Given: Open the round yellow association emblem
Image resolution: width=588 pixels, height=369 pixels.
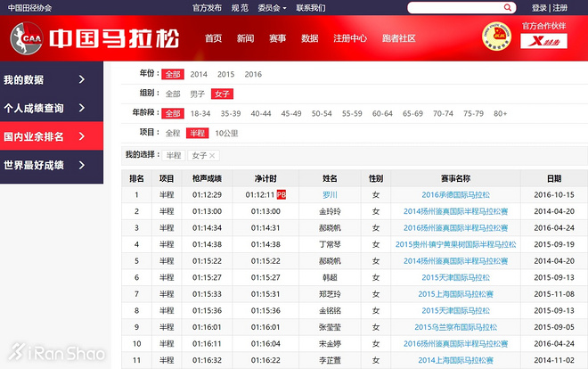Looking at the screenshot, I should click(496, 37).
